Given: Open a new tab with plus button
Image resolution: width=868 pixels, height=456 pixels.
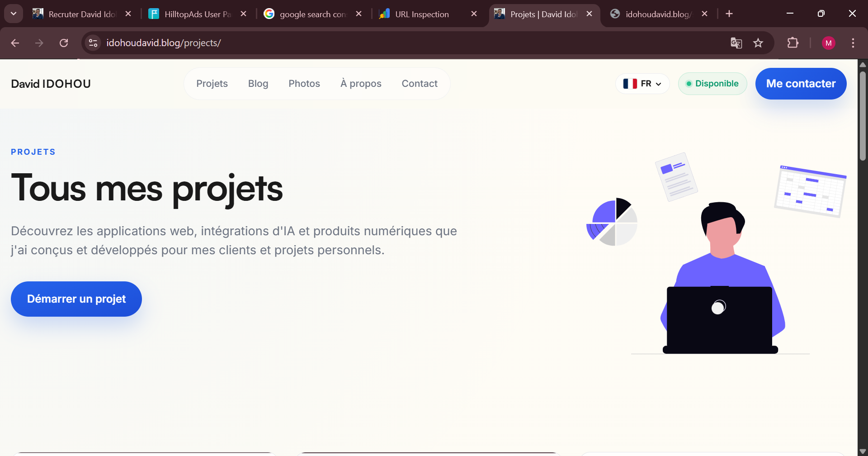Looking at the screenshot, I should pos(729,14).
